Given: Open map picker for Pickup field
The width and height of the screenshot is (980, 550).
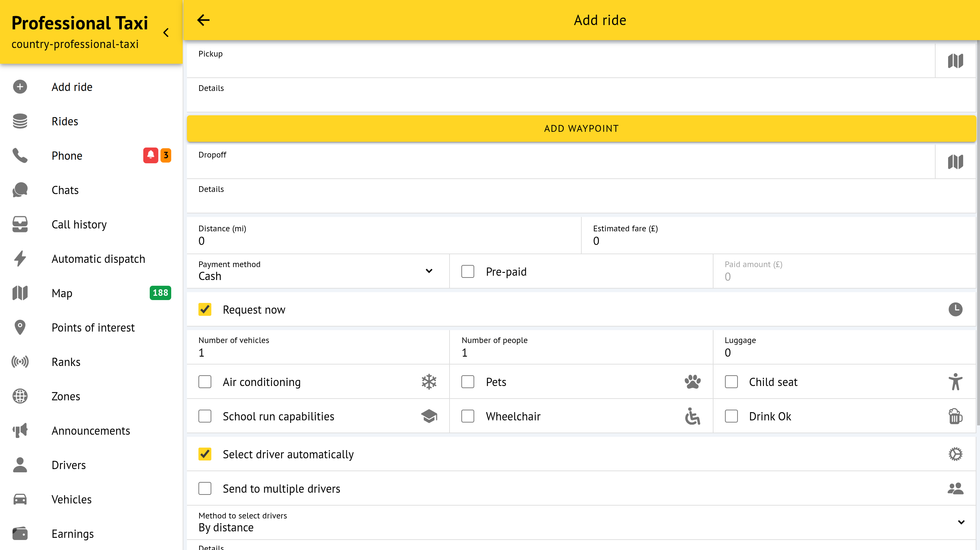Looking at the screenshot, I should [955, 61].
